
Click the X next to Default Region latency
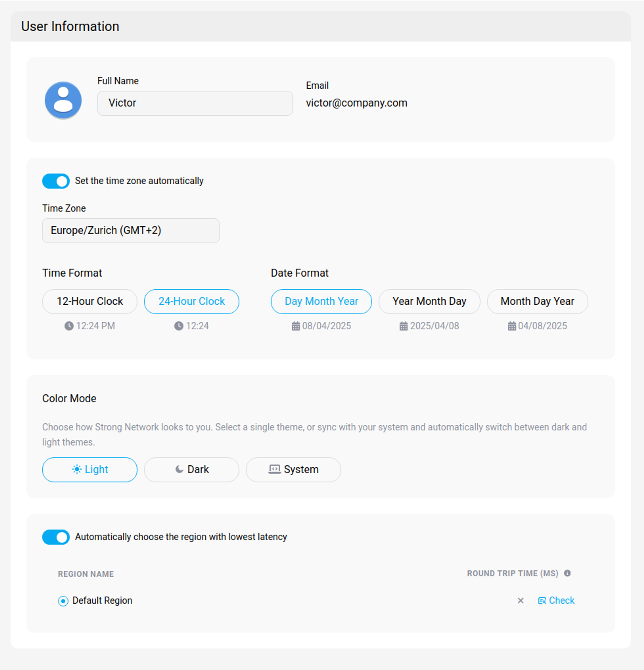click(x=520, y=601)
